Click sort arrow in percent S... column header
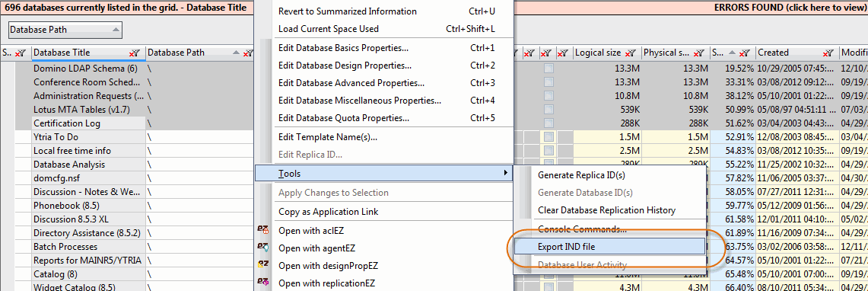 click(x=733, y=53)
